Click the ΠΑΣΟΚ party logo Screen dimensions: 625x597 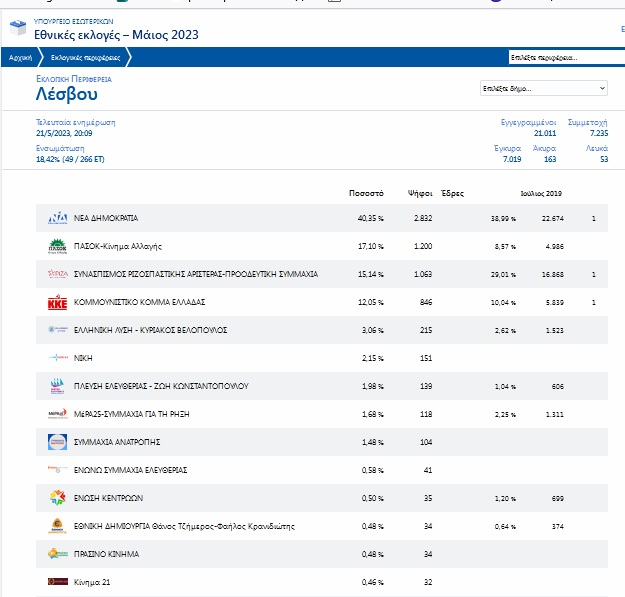click(57, 246)
